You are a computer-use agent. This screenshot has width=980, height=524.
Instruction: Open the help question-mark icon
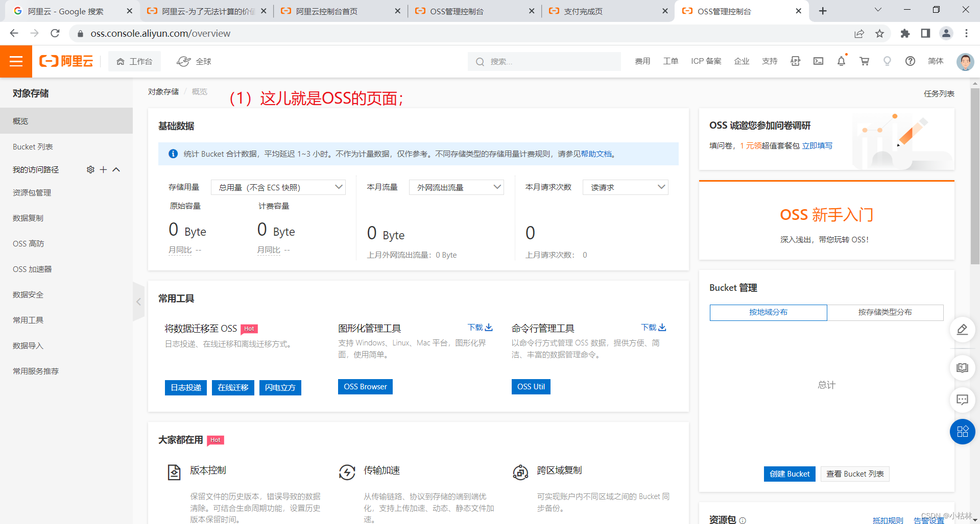click(x=910, y=61)
